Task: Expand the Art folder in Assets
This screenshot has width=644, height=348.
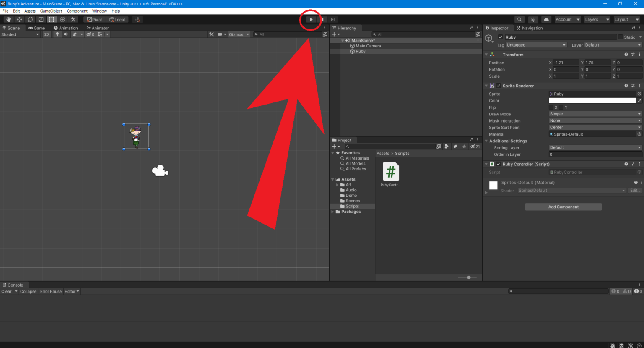Action: click(338, 185)
